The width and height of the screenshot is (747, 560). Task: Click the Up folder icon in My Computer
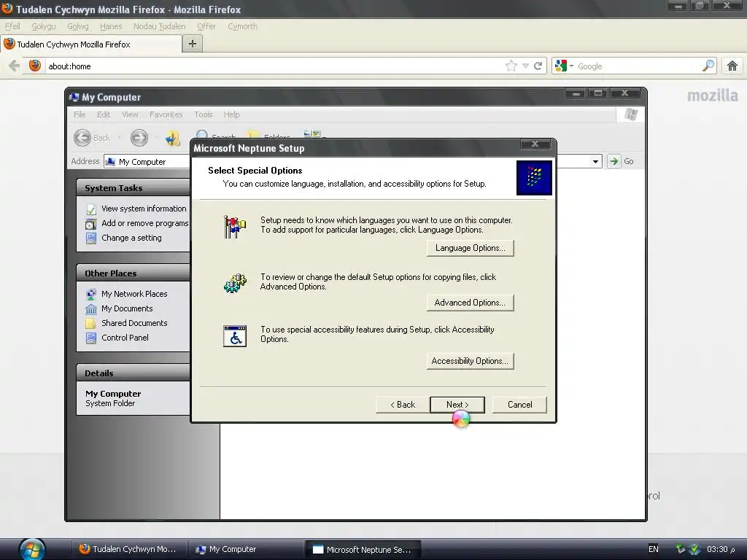172,138
